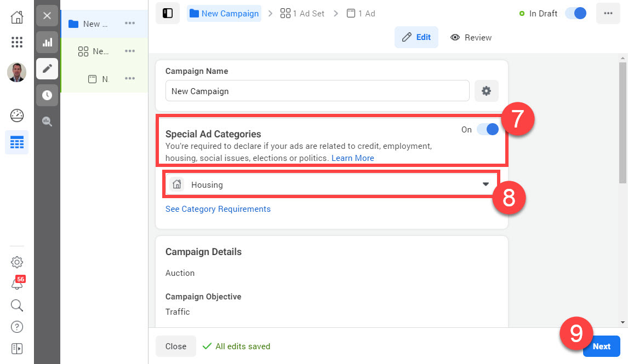This screenshot has height=364, width=628.
Task: Open the all tools grid menu icon
Action: point(17,42)
